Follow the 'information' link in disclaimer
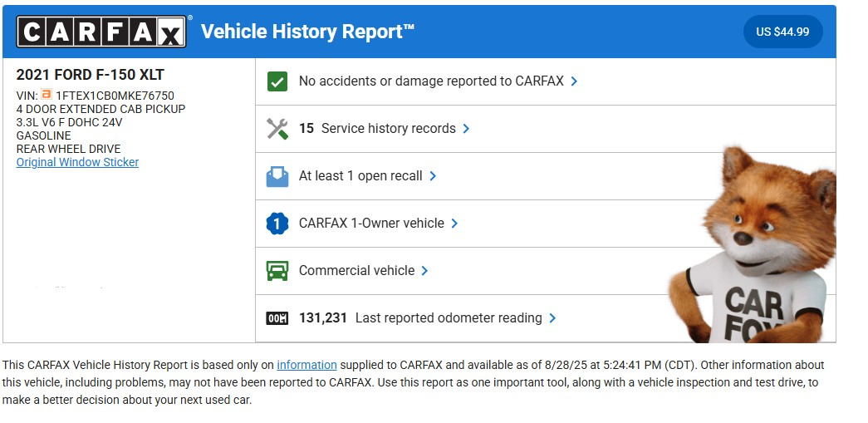Screen dimensions: 868x423 [306, 365]
